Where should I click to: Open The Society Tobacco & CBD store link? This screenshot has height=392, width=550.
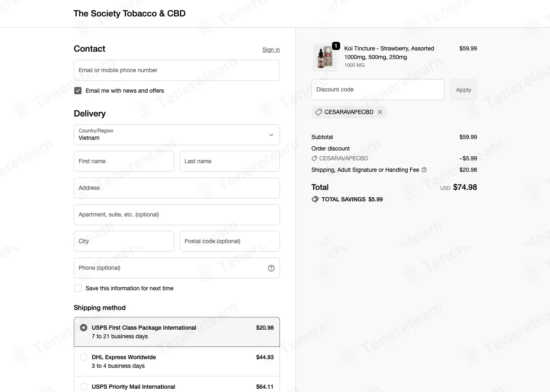coord(130,14)
